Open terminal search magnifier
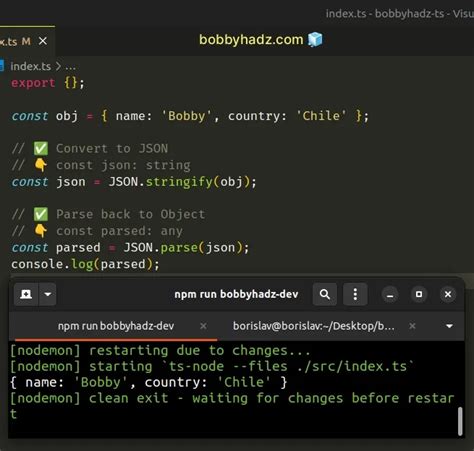The width and height of the screenshot is (474, 451). pyautogui.click(x=325, y=294)
